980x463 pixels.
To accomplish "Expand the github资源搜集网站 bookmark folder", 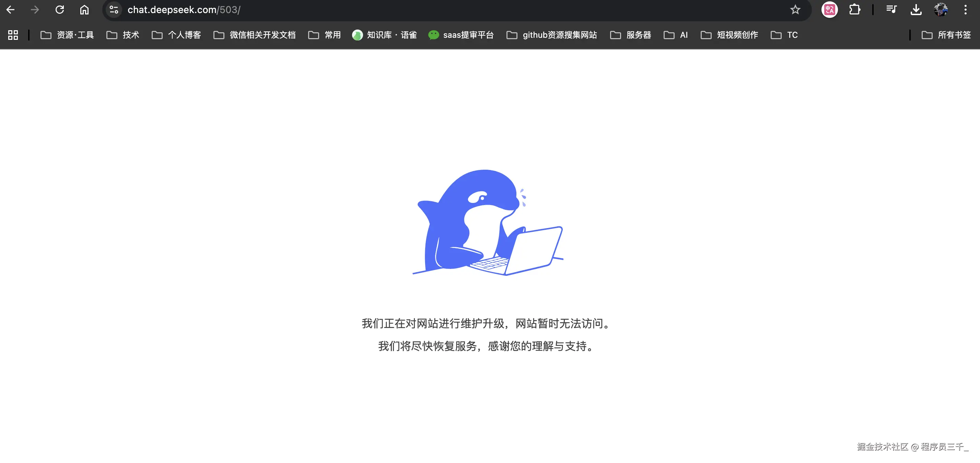I will click(x=552, y=35).
